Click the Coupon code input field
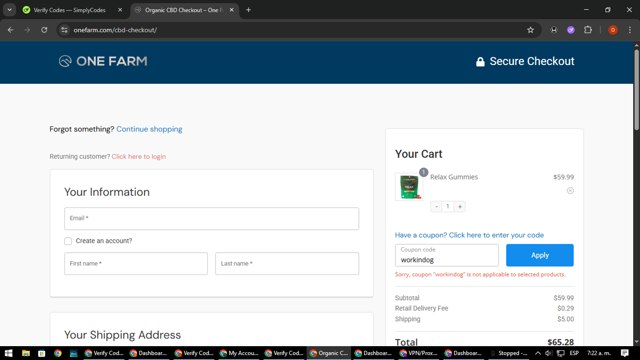 [x=447, y=255]
